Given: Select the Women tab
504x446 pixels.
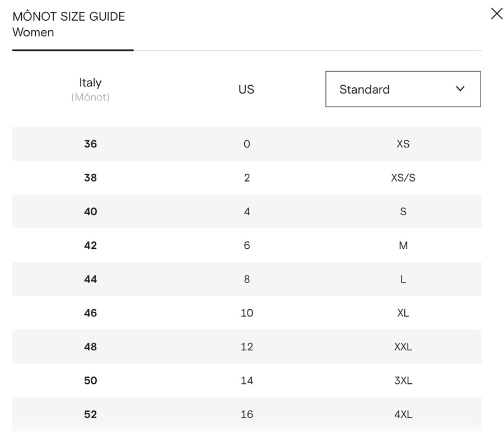Looking at the screenshot, I should [34, 32].
